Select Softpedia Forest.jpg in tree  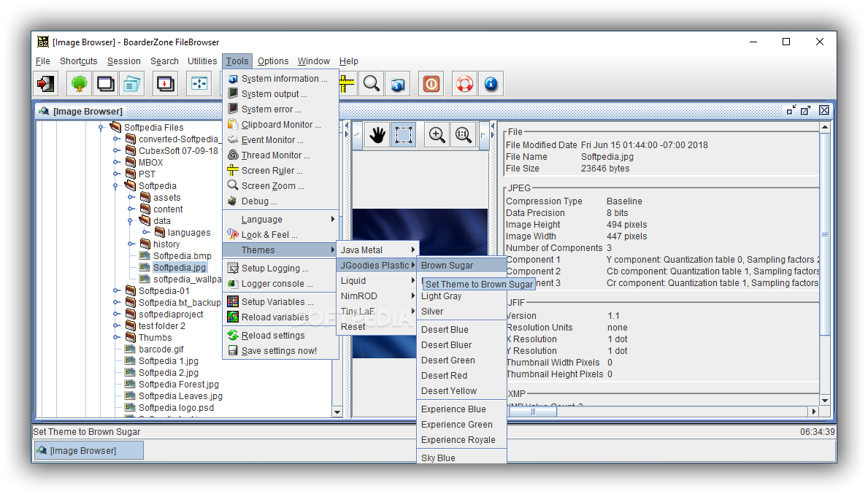[x=178, y=385]
